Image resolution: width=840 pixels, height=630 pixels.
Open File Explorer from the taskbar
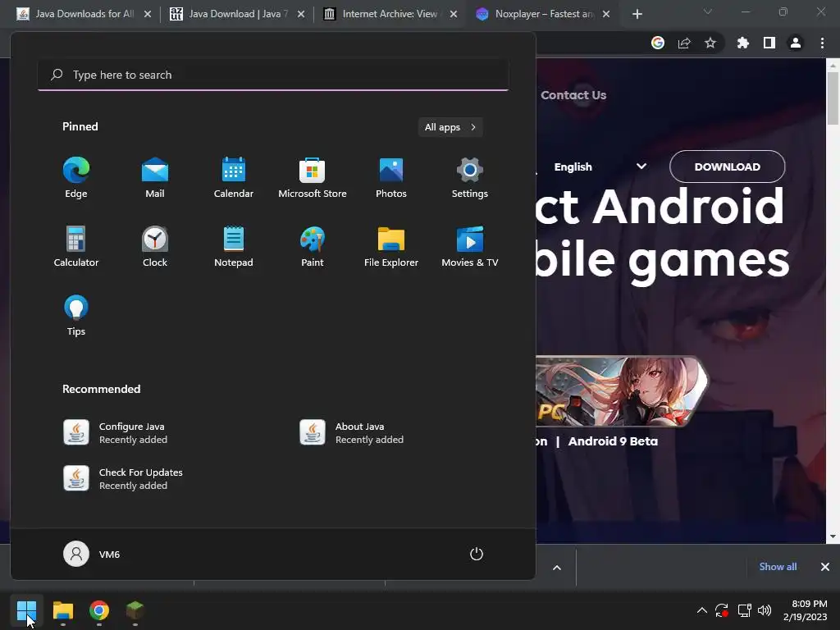[62, 610]
